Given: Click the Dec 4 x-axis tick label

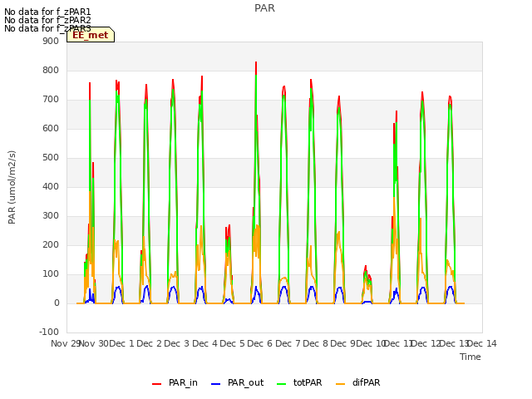Looking at the screenshot, I should [x=205, y=343].
